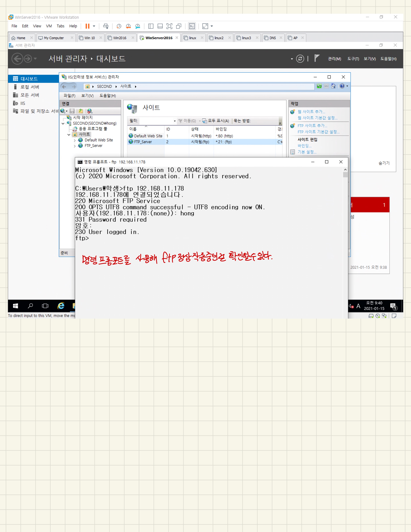This screenshot has height=532, width=411.
Task: Open the Tabs menu
Action: click(x=61, y=26)
